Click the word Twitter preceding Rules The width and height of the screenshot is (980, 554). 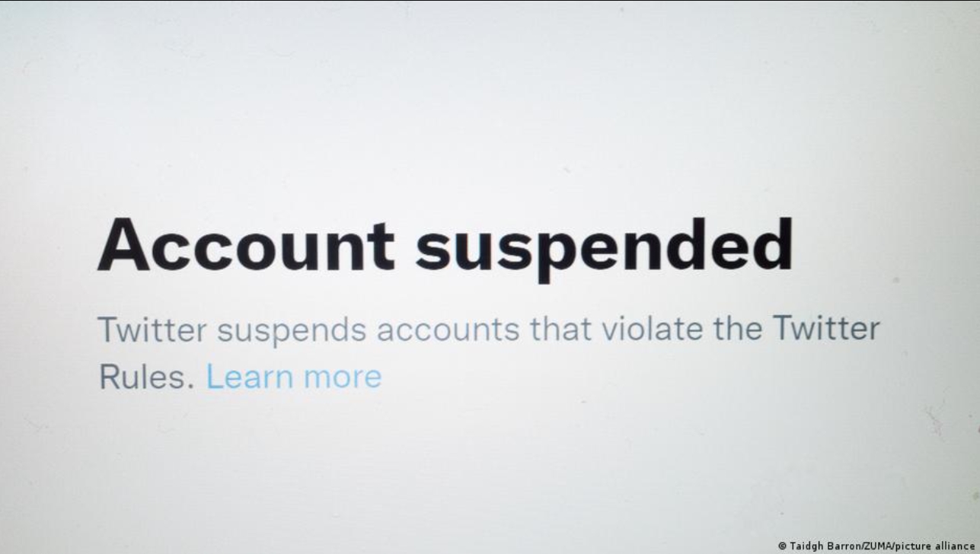click(826, 330)
